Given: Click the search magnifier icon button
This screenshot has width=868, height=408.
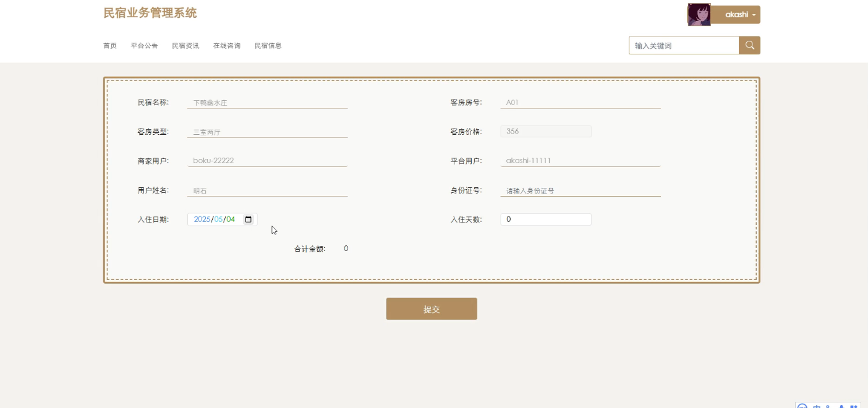Looking at the screenshot, I should pos(749,45).
